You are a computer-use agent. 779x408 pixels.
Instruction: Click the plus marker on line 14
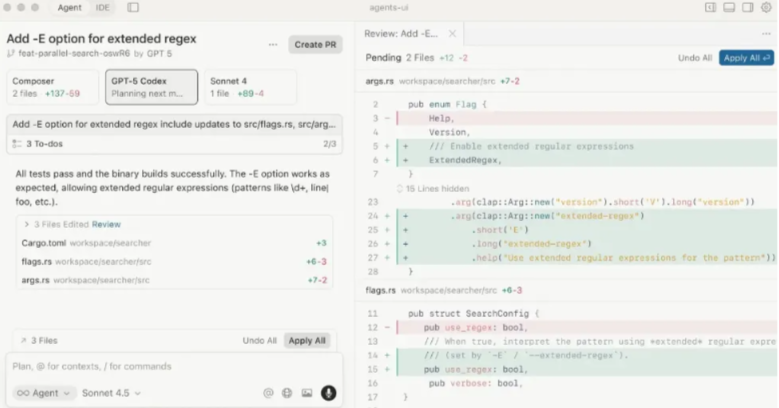click(388, 355)
